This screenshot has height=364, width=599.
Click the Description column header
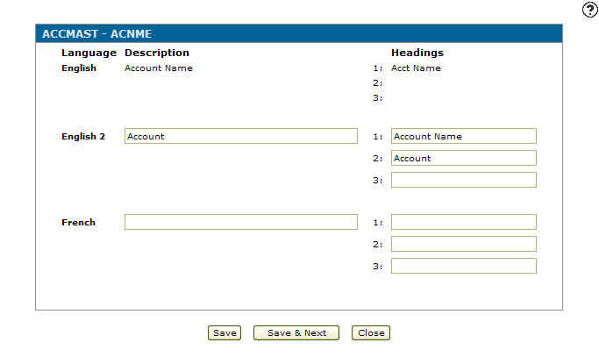[x=157, y=53]
